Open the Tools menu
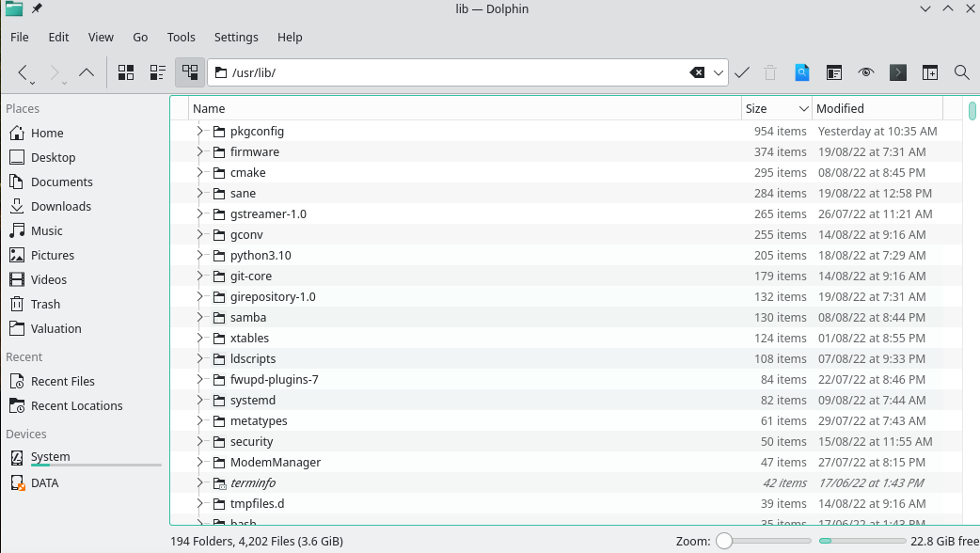 click(x=181, y=37)
